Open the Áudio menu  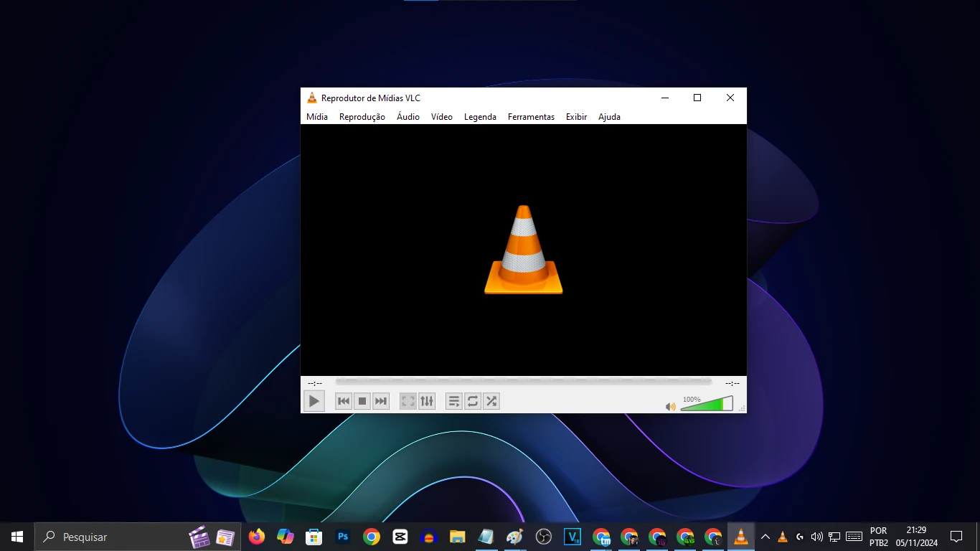[407, 117]
